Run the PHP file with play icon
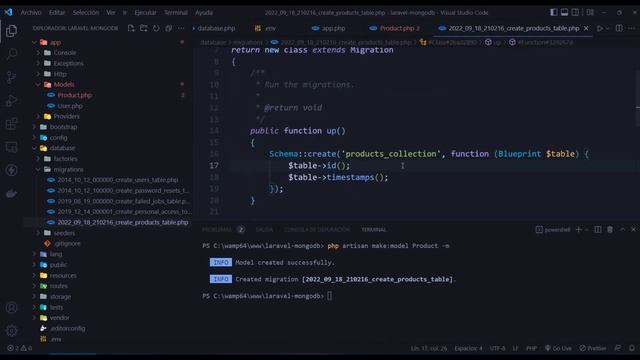640x360 pixels. point(600,28)
